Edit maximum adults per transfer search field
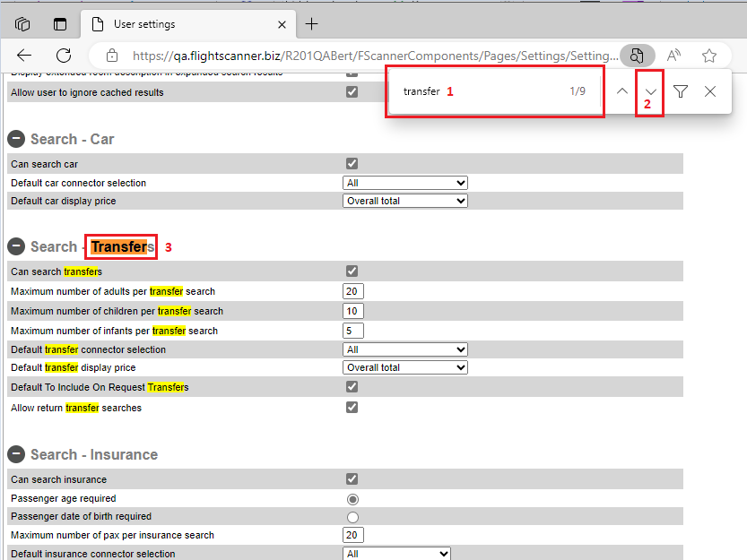The image size is (747, 560). 353,291
